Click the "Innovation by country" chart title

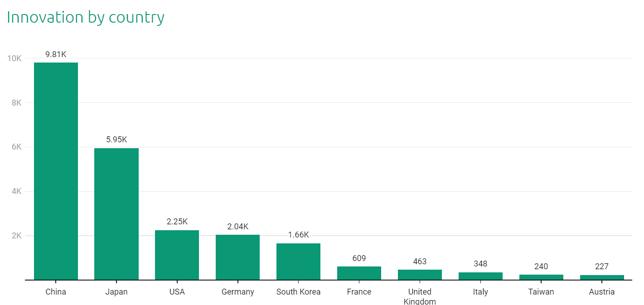coord(86,17)
